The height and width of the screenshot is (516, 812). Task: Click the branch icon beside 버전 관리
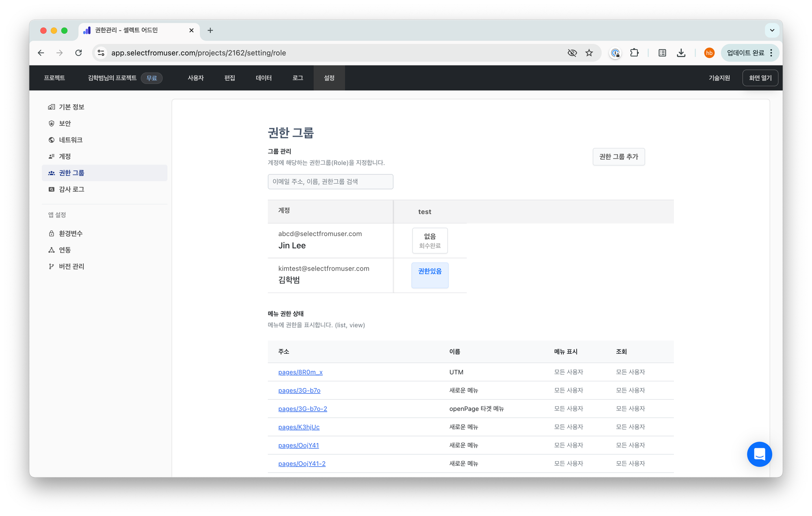[x=52, y=267]
